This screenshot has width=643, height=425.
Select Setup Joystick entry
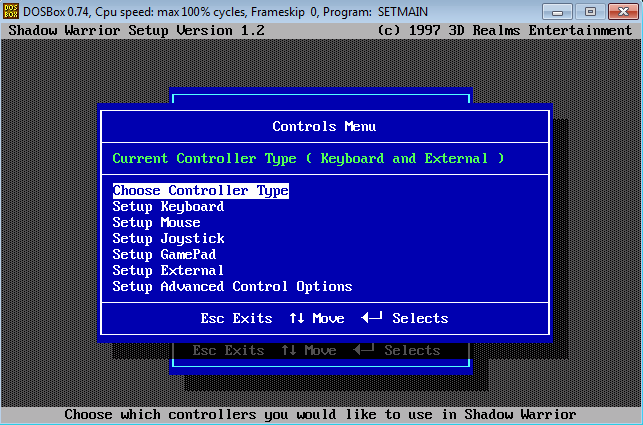click(x=168, y=238)
